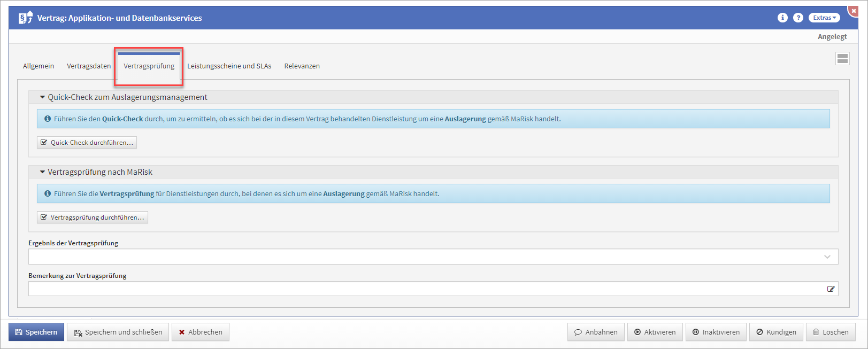Expand the Ergebnis der Vertragsprüfung dropdown

pyautogui.click(x=827, y=257)
